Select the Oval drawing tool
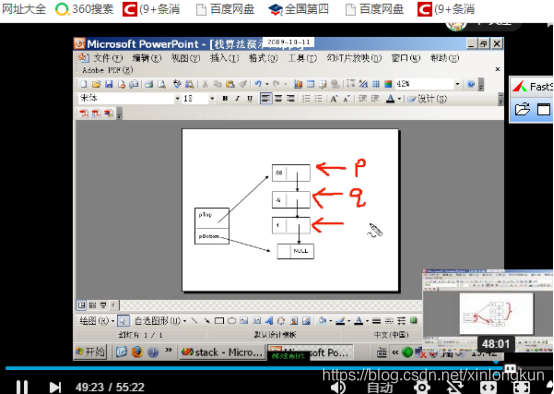The image size is (554, 394). click(232, 321)
